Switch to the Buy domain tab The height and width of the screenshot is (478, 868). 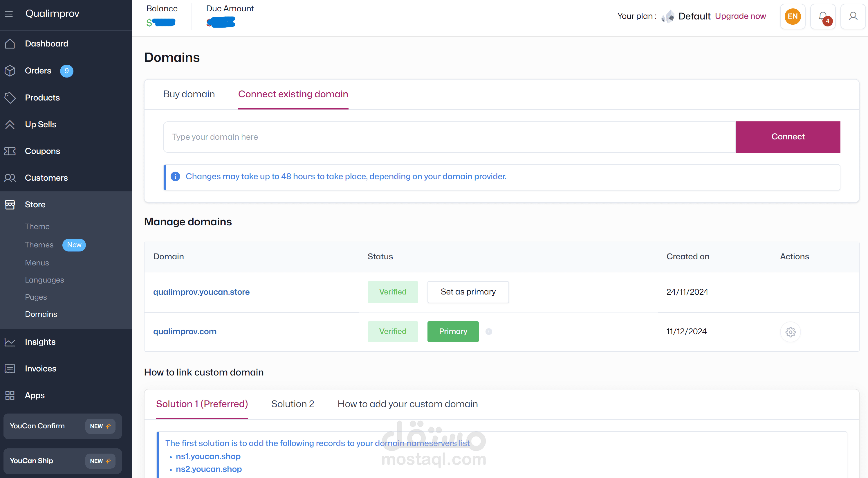[x=189, y=94]
